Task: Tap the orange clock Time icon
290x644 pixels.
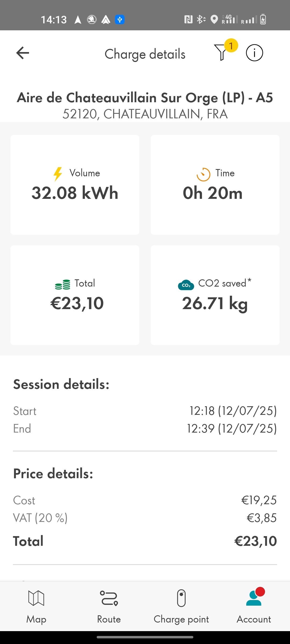Action: tap(203, 174)
